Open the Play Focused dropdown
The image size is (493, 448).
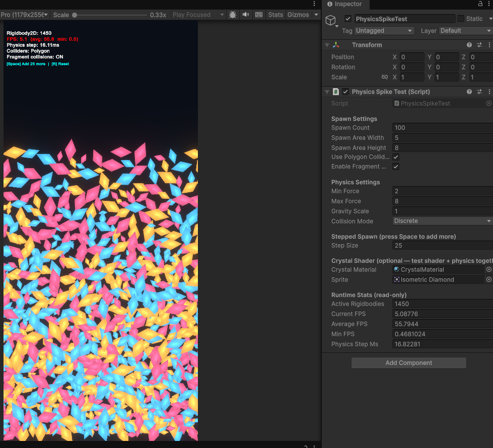tap(198, 15)
